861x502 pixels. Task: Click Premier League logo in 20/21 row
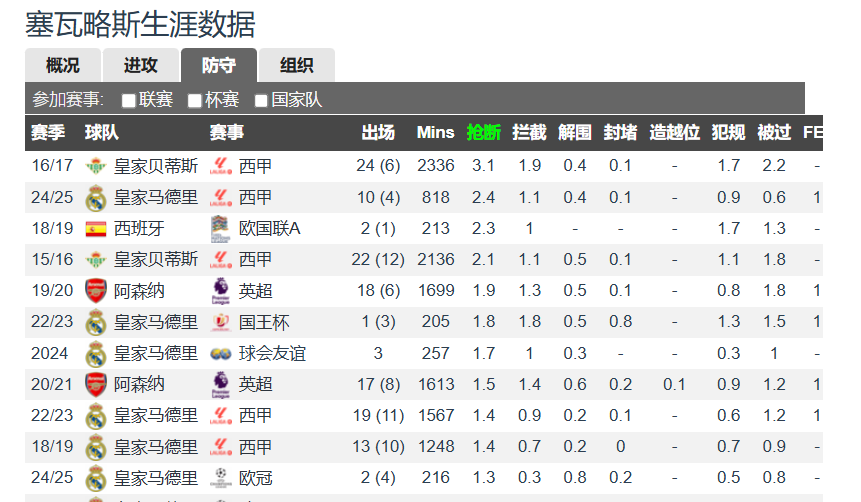(x=220, y=385)
